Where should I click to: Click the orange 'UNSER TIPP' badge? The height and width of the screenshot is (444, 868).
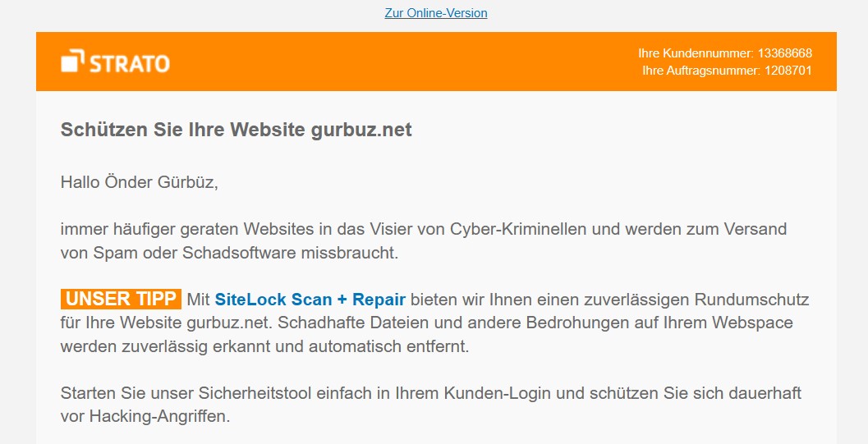[x=121, y=299]
